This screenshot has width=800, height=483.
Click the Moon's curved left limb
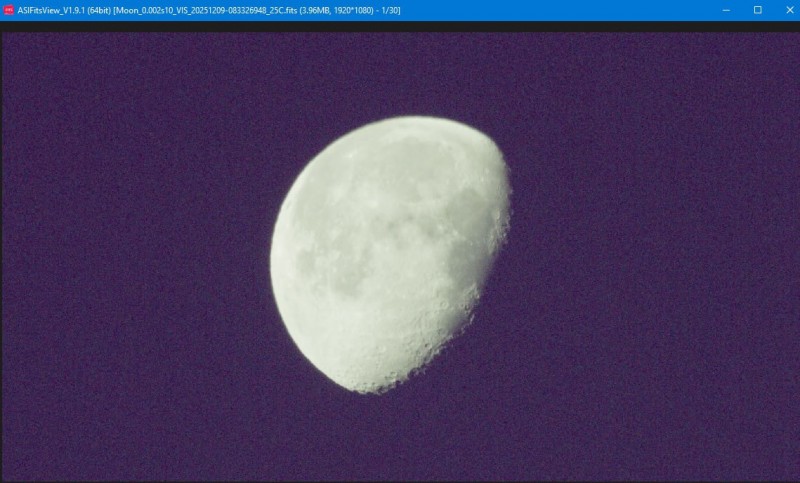274,250
